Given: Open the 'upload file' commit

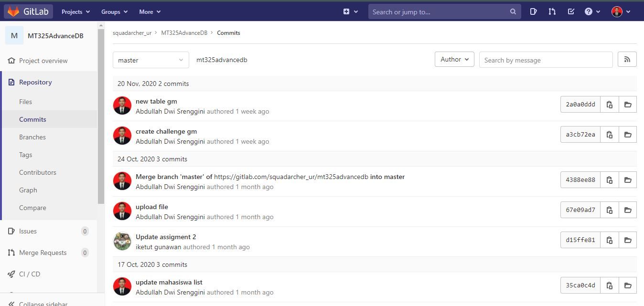Looking at the screenshot, I should [152, 207].
